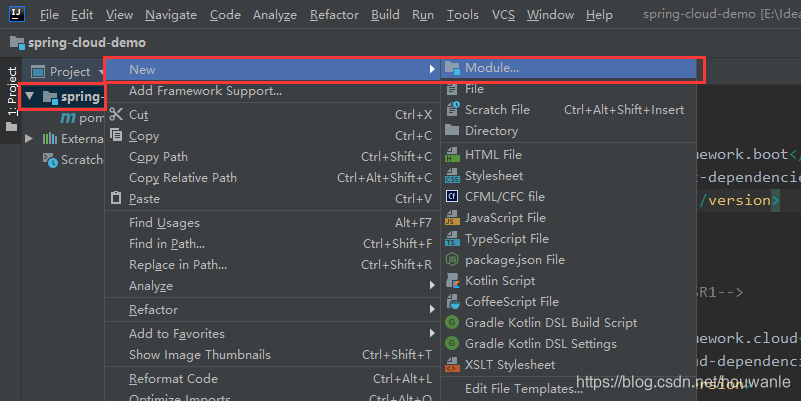Select Show Image Thumbnails
Viewport: 801px width, 401px height.
273,355
